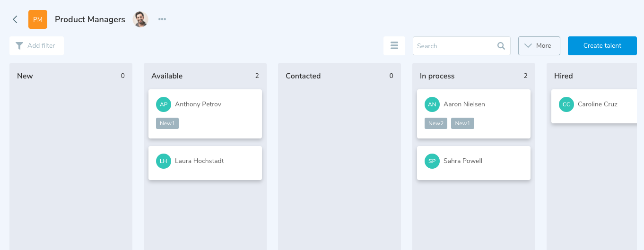Click Anthony Petrov's AP avatar
Viewport: 644px width, 250px height.
click(164, 104)
